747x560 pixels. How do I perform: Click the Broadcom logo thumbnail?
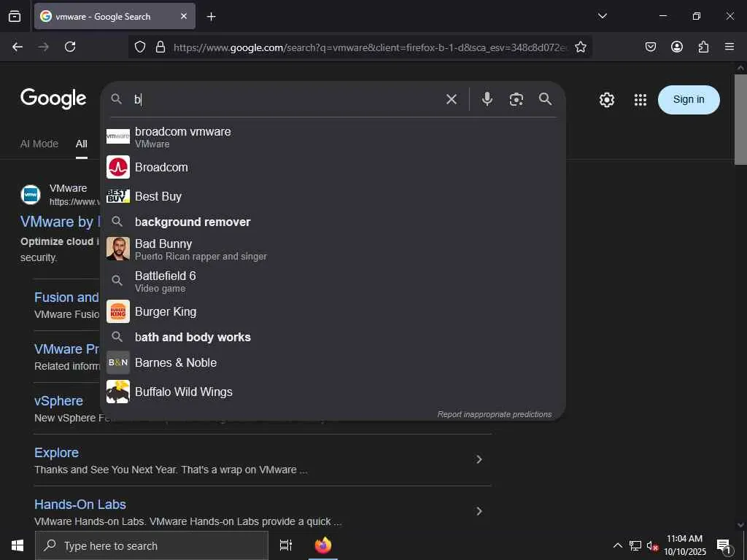pyautogui.click(x=117, y=167)
